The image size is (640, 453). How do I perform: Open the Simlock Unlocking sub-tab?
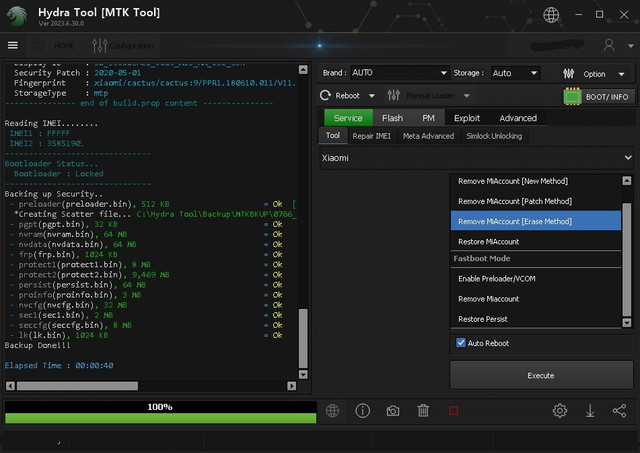[x=494, y=136]
